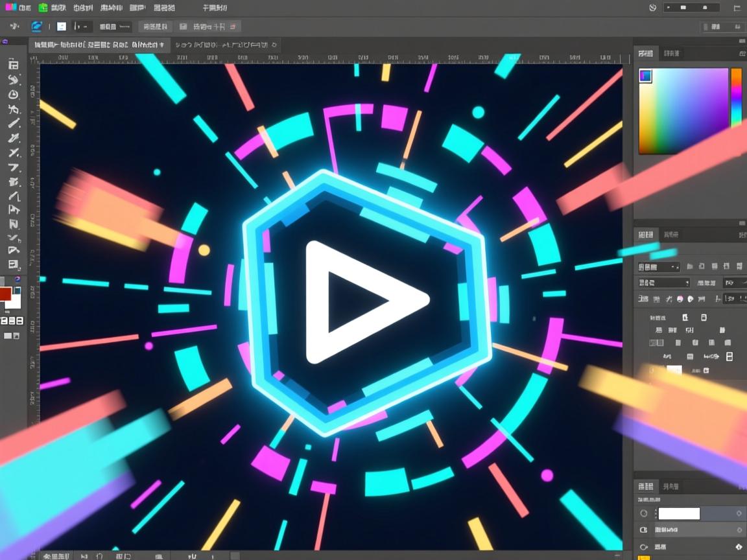This screenshot has width=747, height=560.
Task: Toggle visibility icon of the third layer row
Action: [643, 547]
